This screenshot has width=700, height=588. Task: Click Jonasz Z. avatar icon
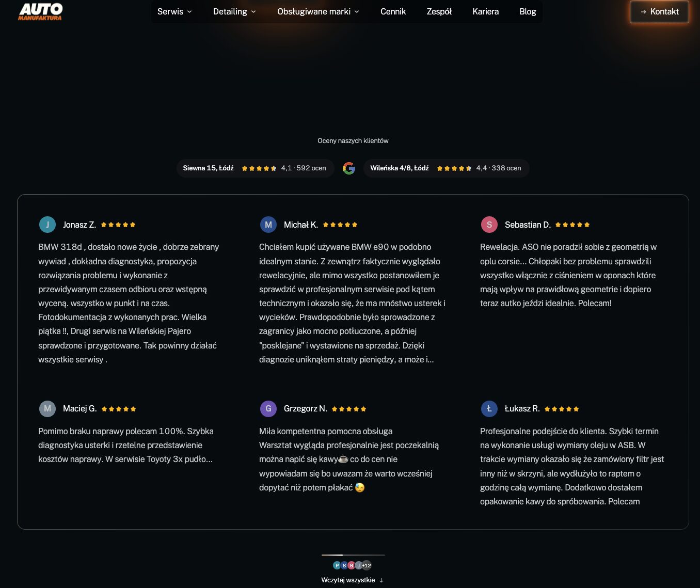click(47, 225)
